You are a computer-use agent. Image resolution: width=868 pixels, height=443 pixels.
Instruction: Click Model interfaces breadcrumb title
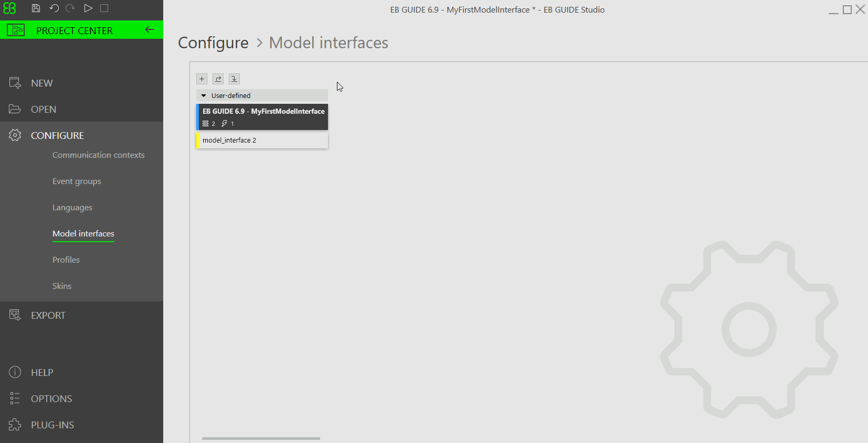coord(329,42)
